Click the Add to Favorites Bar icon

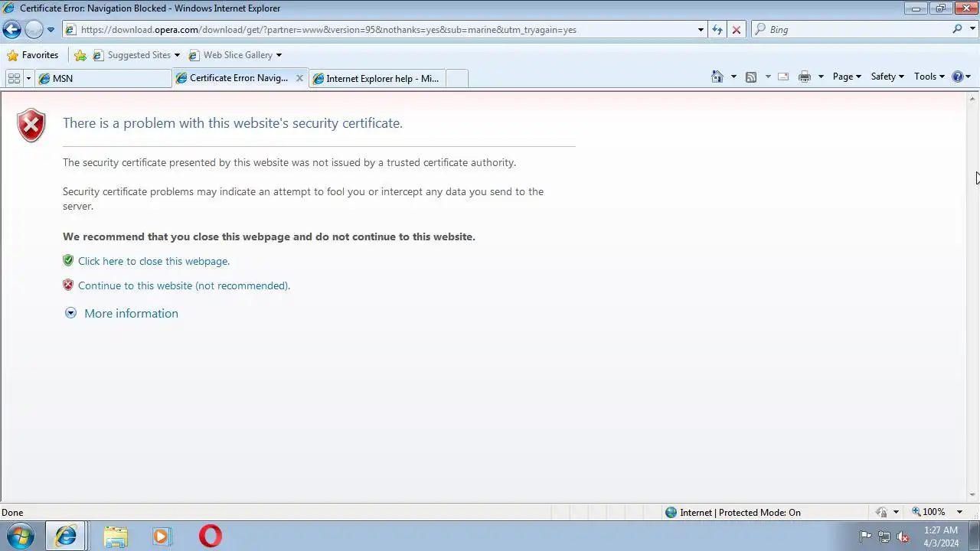click(80, 55)
